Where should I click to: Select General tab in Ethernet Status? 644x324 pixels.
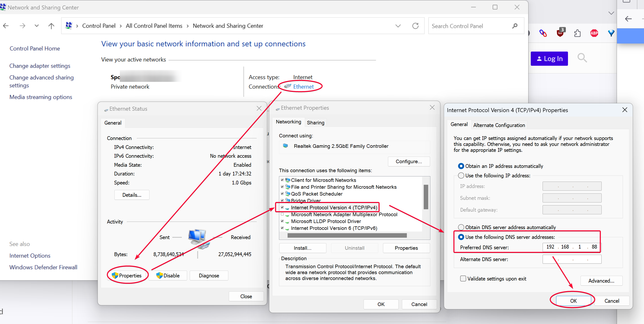pyautogui.click(x=113, y=123)
